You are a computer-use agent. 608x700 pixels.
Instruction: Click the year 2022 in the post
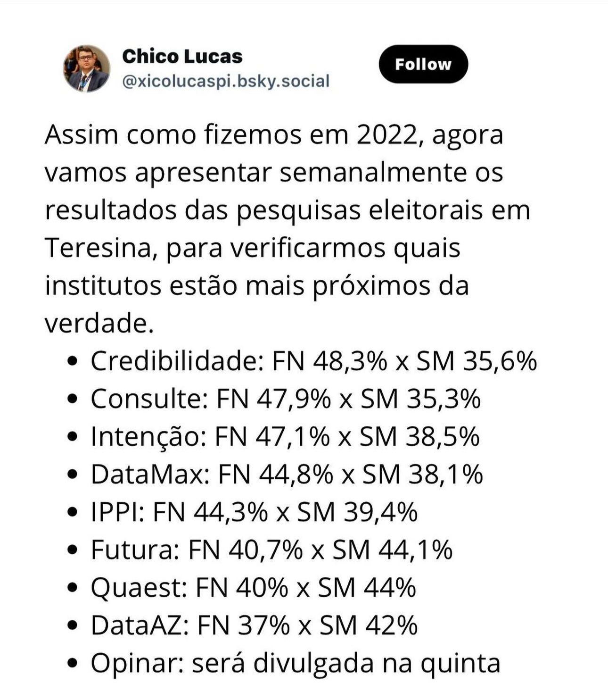click(387, 135)
